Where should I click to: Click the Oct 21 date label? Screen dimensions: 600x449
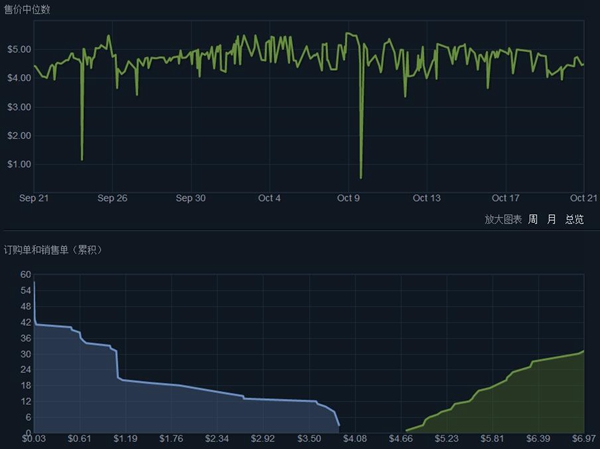tap(584, 198)
